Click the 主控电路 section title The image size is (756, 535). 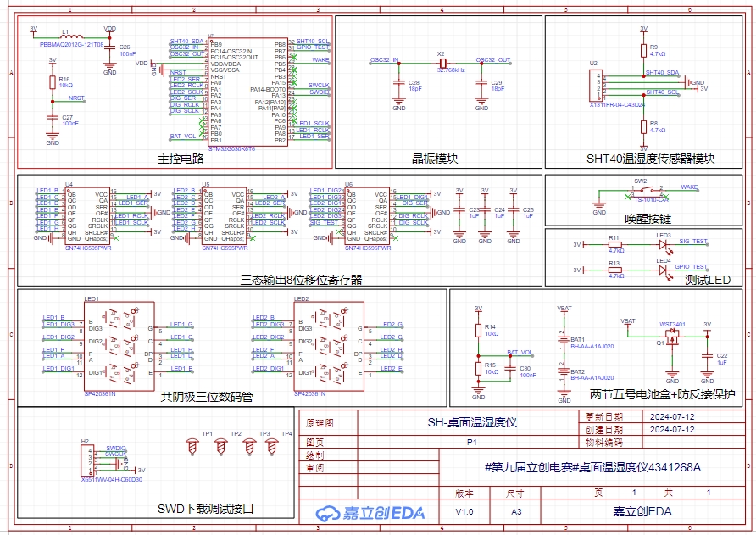[181, 159]
